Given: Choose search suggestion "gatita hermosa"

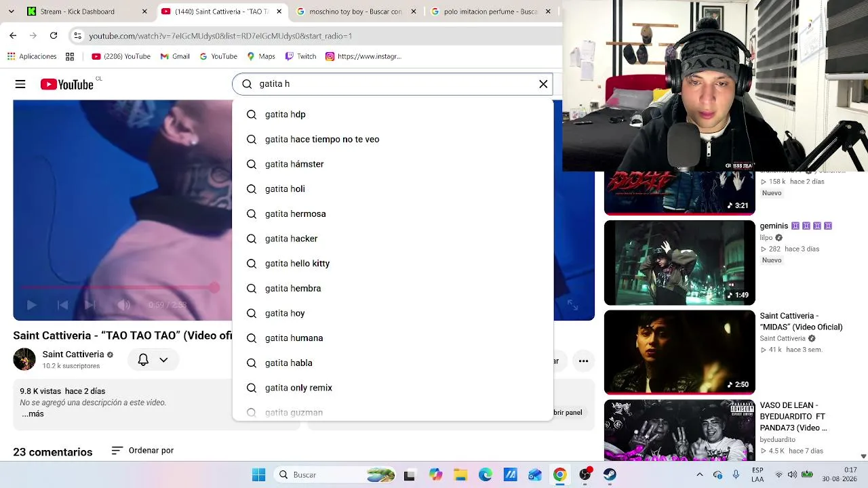Looking at the screenshot, I should (393, 214).
